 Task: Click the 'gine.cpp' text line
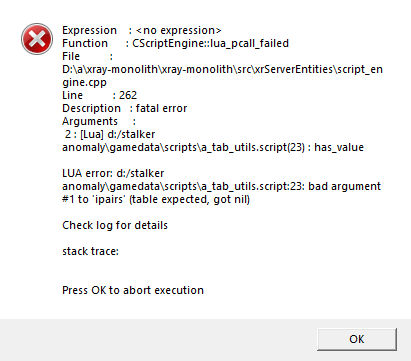pyautogui.click(x=84, y=83)
